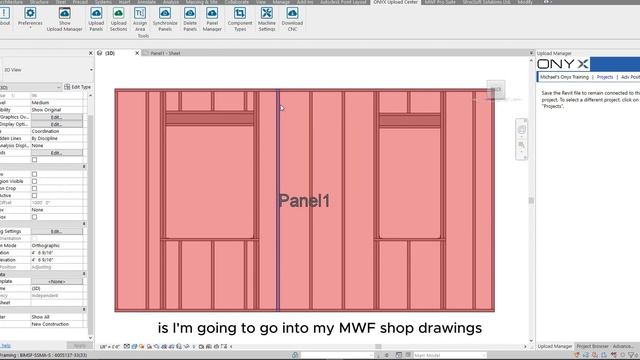Click the ViewCube in 3D view

coord(496,89)
